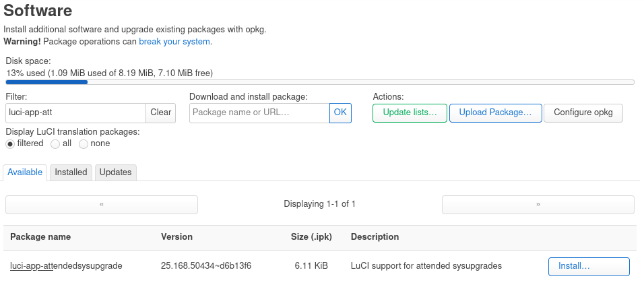The width and height of the screenshot is (644, 293).
Task: Click the luci-app-attendedsysupgrade package name
Action: [66, 266]
